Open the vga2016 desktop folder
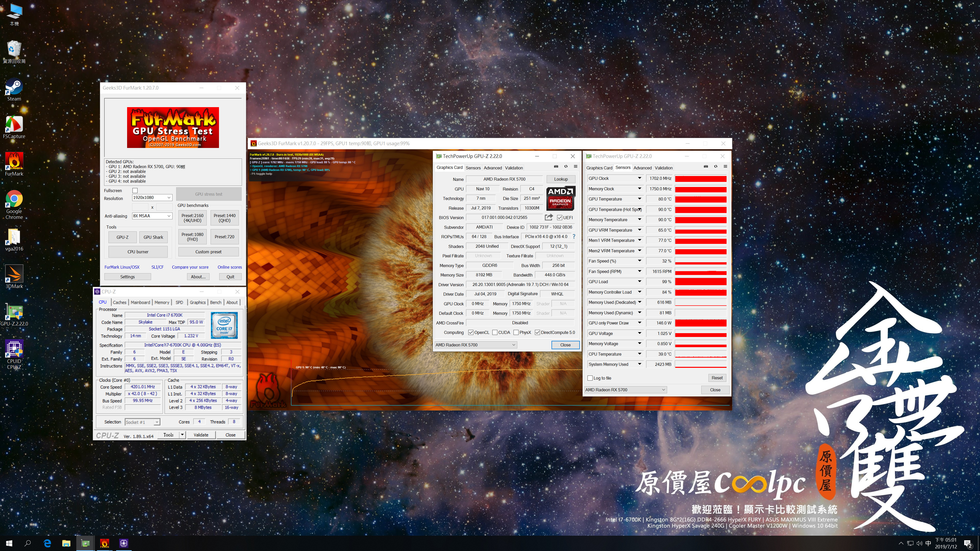 click(14, 240)
